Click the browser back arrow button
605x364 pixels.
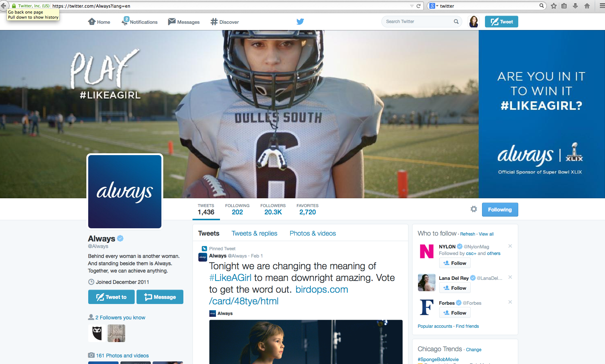3,6
